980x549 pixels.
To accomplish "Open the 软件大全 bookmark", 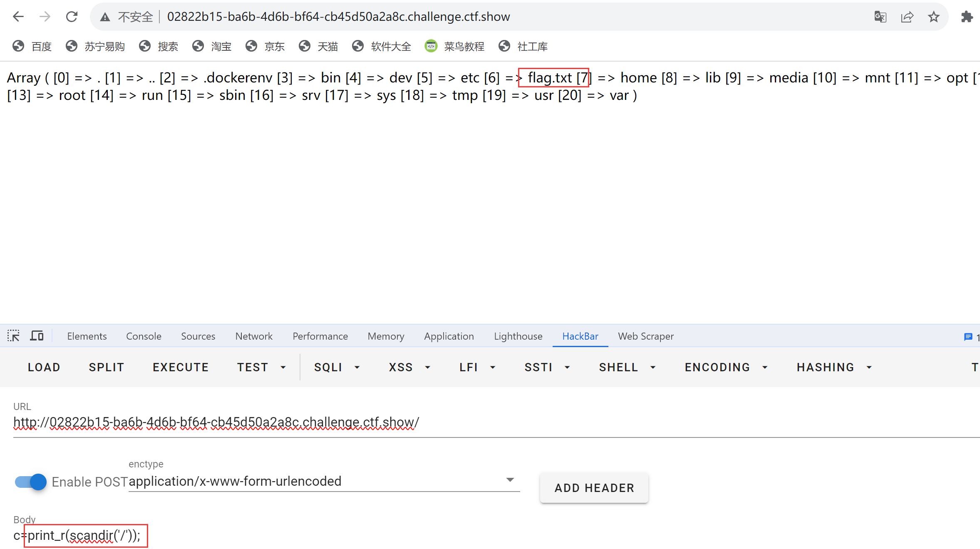I will (382, 46).
